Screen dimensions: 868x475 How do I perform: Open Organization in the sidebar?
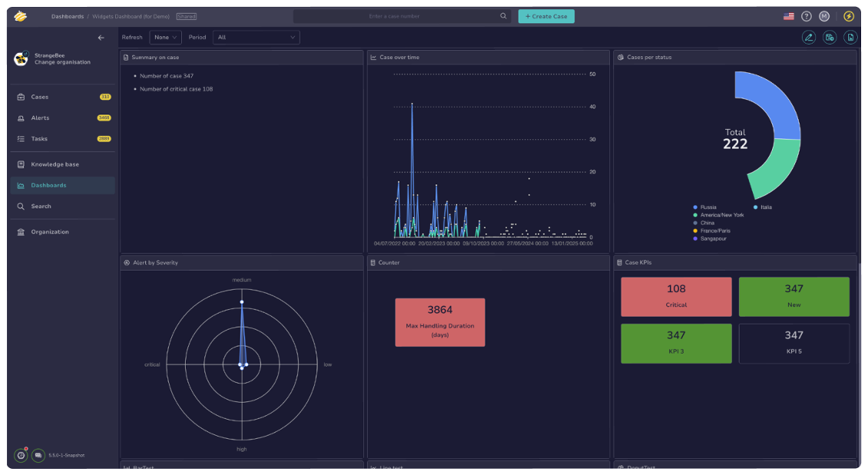(62, 232)
